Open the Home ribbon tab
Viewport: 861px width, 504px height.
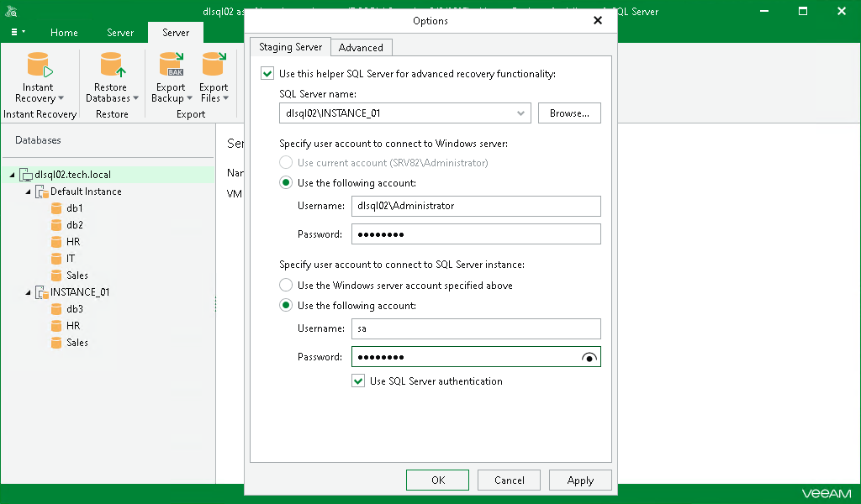point(64,33)
